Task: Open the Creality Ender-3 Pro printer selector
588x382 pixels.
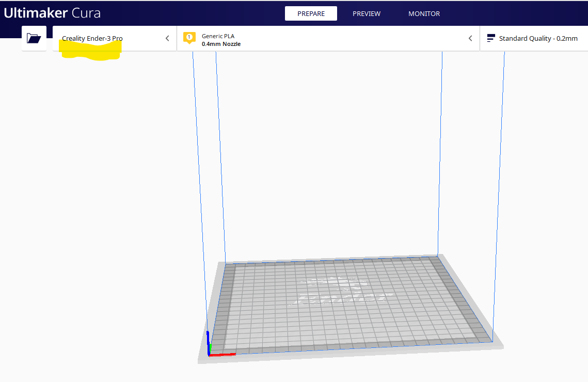Action: pyautogui.click(x=115, y=38)
